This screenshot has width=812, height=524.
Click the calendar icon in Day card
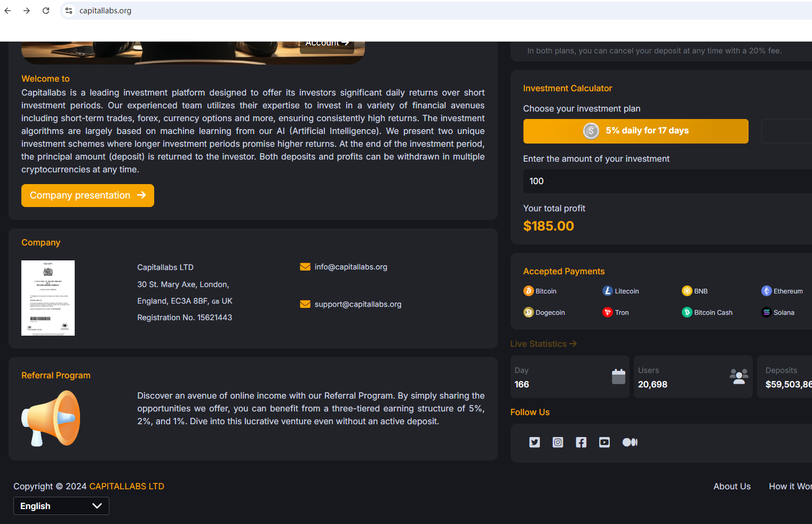click(x=619, y=377)
